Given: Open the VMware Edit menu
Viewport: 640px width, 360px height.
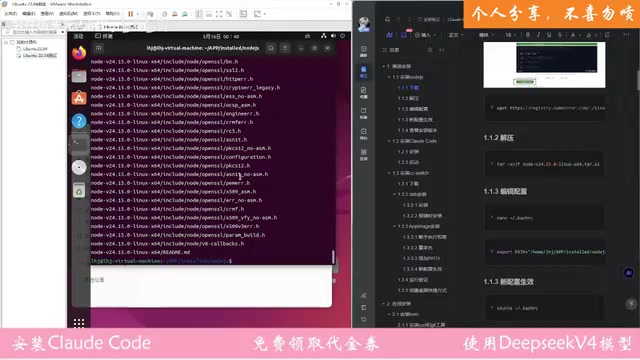Looking at the screenshot, I should coord(29,14).
